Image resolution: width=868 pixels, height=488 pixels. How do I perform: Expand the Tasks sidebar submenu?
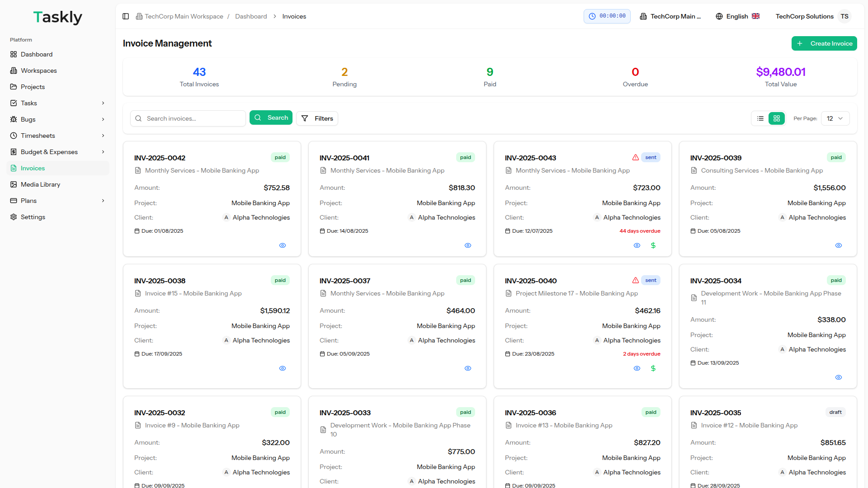[x=103, y=103]
